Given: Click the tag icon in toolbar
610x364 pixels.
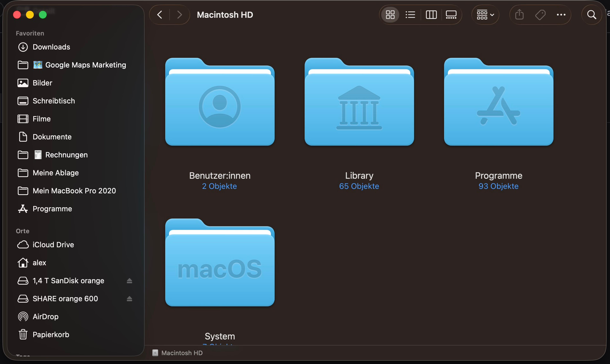Looking at the screenshot, I should pyautogui.click(x=540, y=15).
